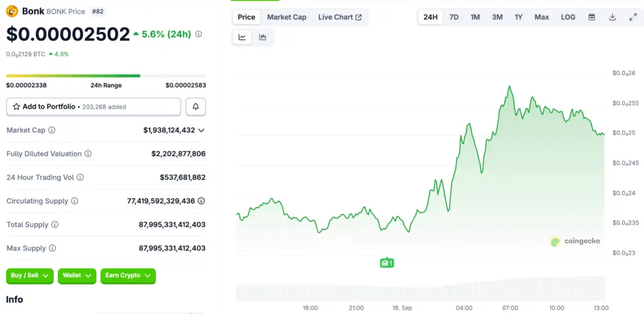Click the $0.00002583 24h high value
Viewport: 644px width, 314px height.
click(186, 86)
